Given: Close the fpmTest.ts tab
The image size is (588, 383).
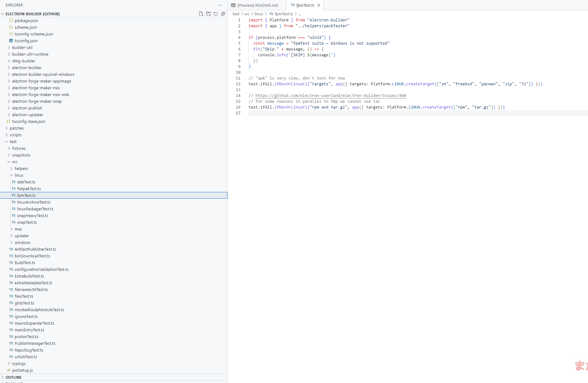Looking at the screenshot, I should (319, 5).
